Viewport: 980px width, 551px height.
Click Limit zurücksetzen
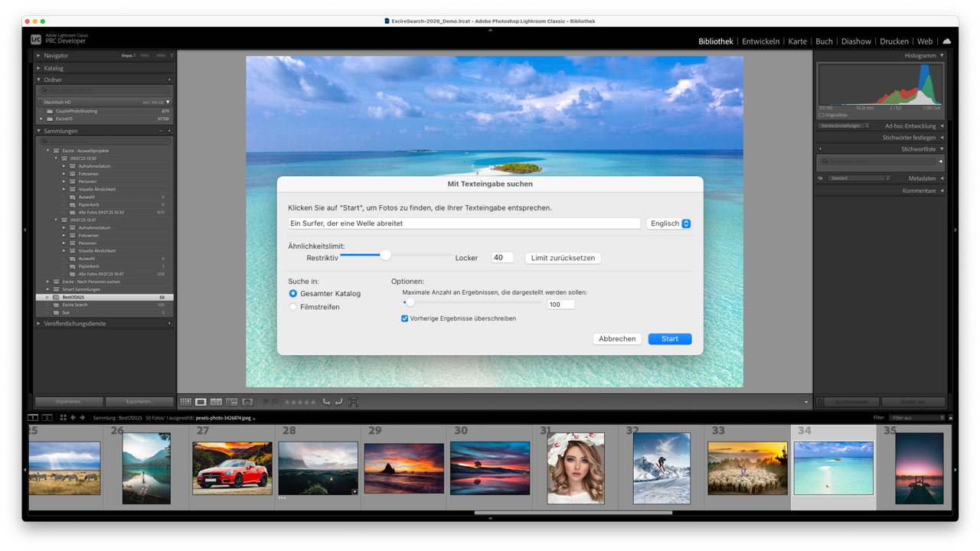click(563, 258)
